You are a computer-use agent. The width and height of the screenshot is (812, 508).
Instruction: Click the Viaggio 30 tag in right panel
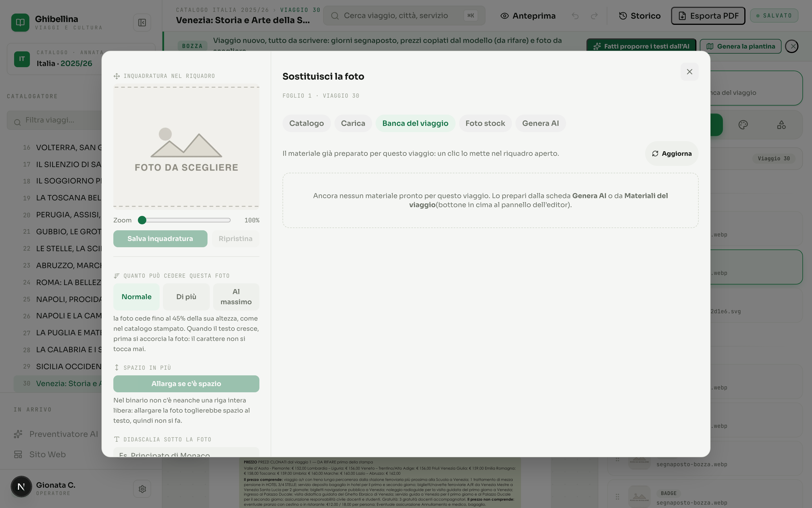point(773,159)
